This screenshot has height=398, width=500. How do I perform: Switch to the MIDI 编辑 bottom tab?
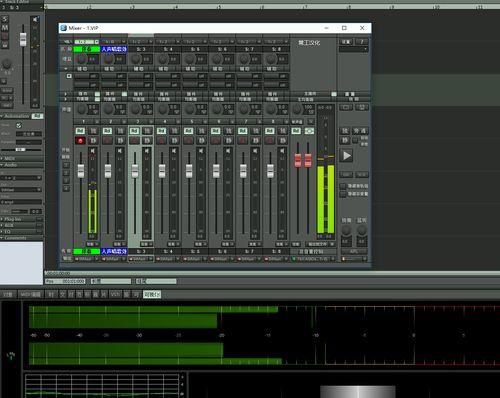(30, 294)
